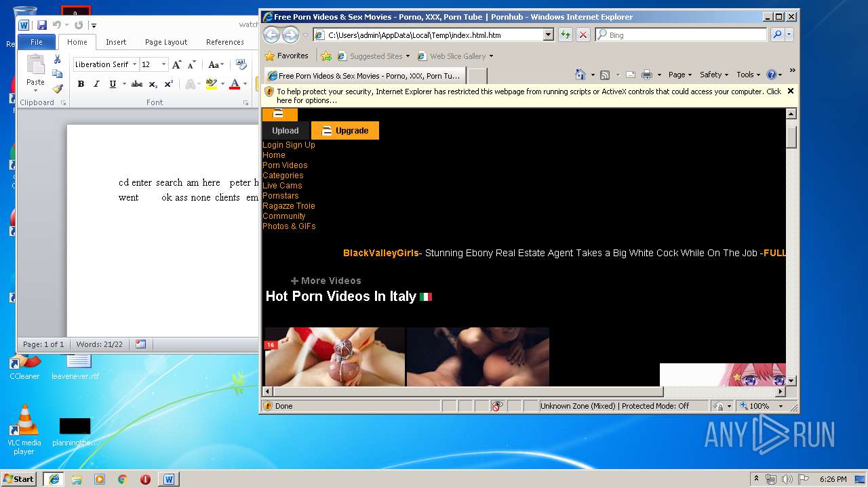Screen dimensions: 868x488
Task: Open the Safety menu in IE
Action: point(714,75)
